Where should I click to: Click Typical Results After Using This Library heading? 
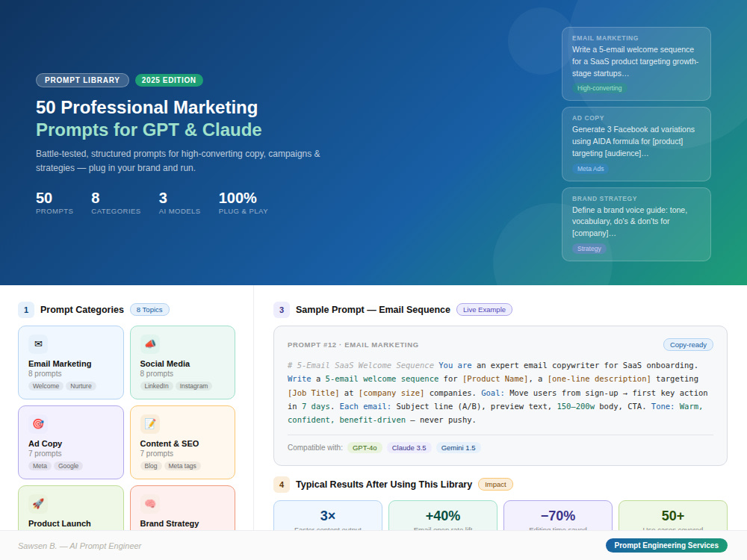coord(384,485)
